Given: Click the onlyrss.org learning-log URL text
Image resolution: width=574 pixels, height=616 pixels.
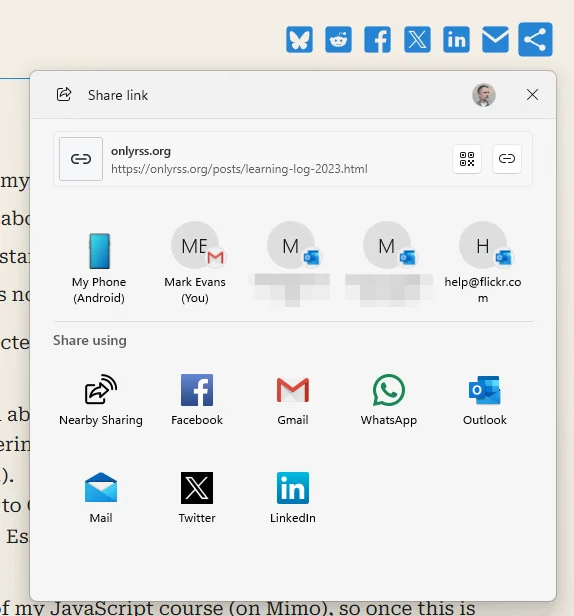Looking at the screenshot, I should coord(239,169).
